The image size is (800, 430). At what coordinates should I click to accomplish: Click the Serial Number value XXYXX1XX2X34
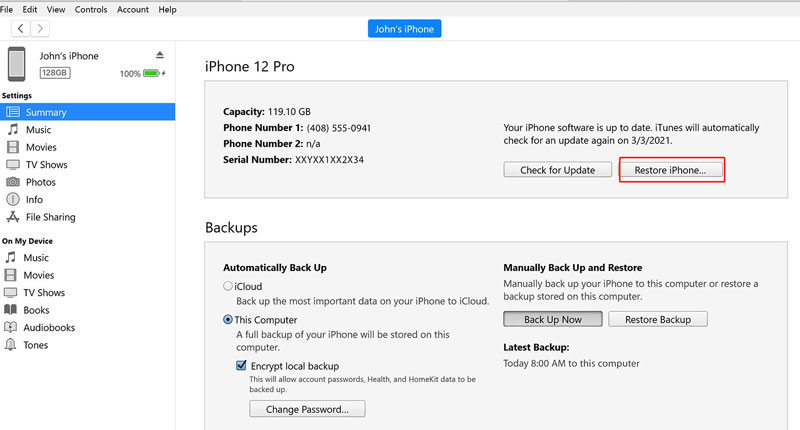tap(330, 160)
